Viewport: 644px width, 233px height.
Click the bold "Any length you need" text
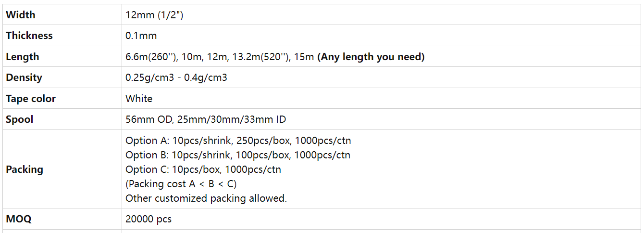[371, 57]
